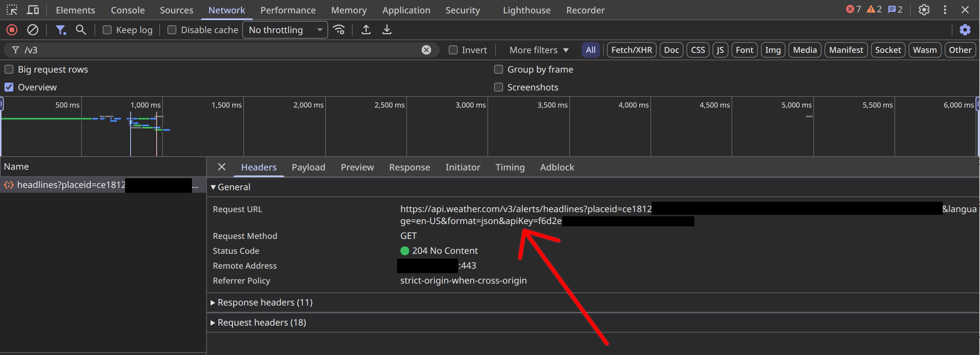Viewport: 980px width, 355px height.
Task: Open the Timing tab
Action: coord(510,167)
